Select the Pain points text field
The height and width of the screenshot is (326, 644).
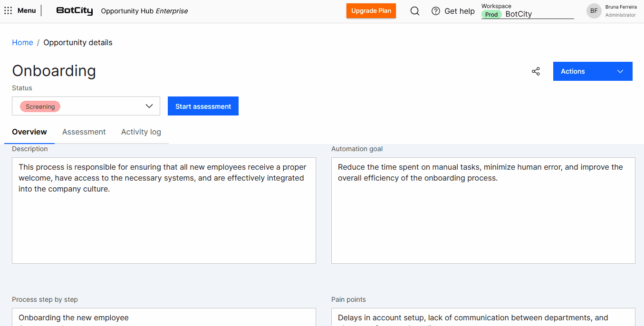click(483, 317)
